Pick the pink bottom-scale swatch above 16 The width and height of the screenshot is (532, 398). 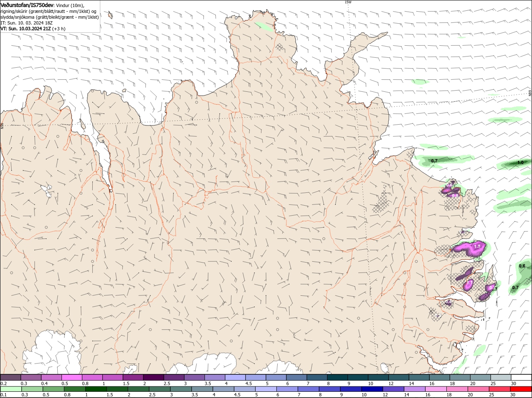click(436, 389)
